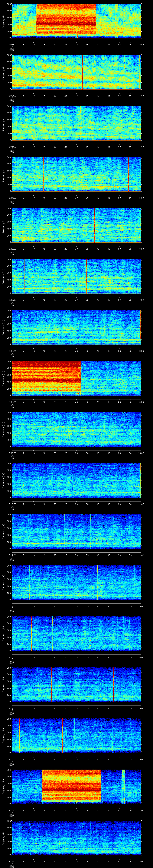Image resolution: width=153 pixels, height=868 pixels.
Task: Click the red transient near 57s in 2:03:00 panel
Action: tap(134, 123)
